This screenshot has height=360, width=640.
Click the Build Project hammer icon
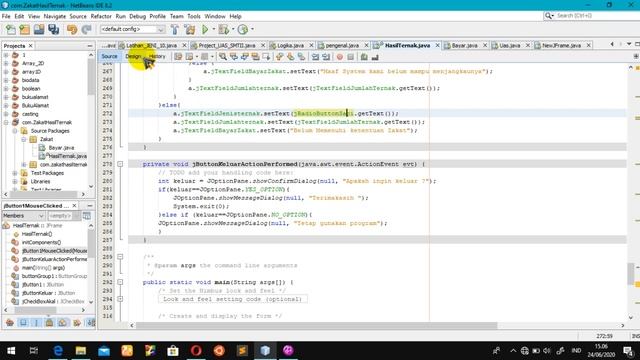175,29
